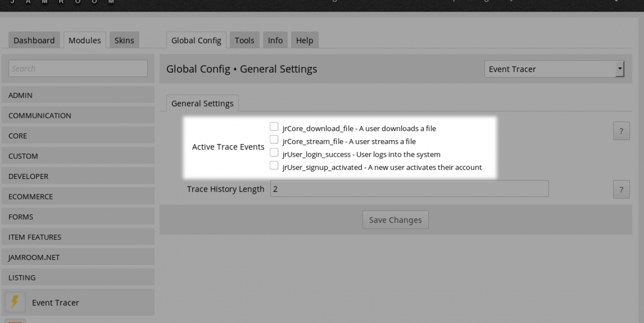Open the Help tab
This screenshot has width=644, height=323.
tap(304, 40)
